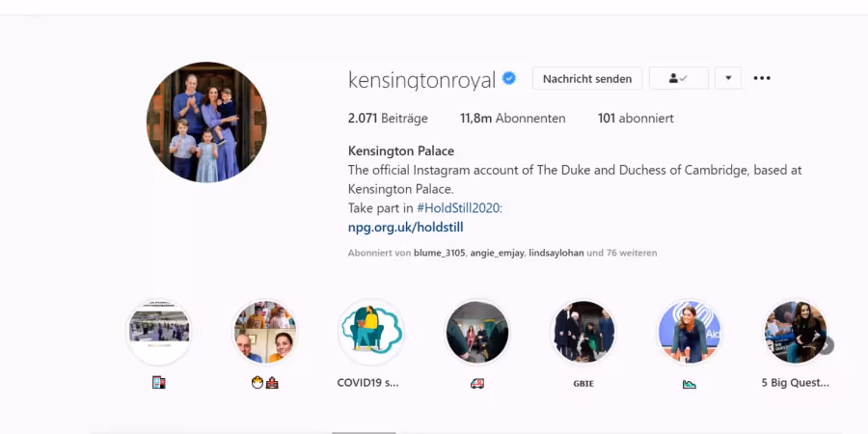Open the npg.org.uk/holdstill link

405,227
